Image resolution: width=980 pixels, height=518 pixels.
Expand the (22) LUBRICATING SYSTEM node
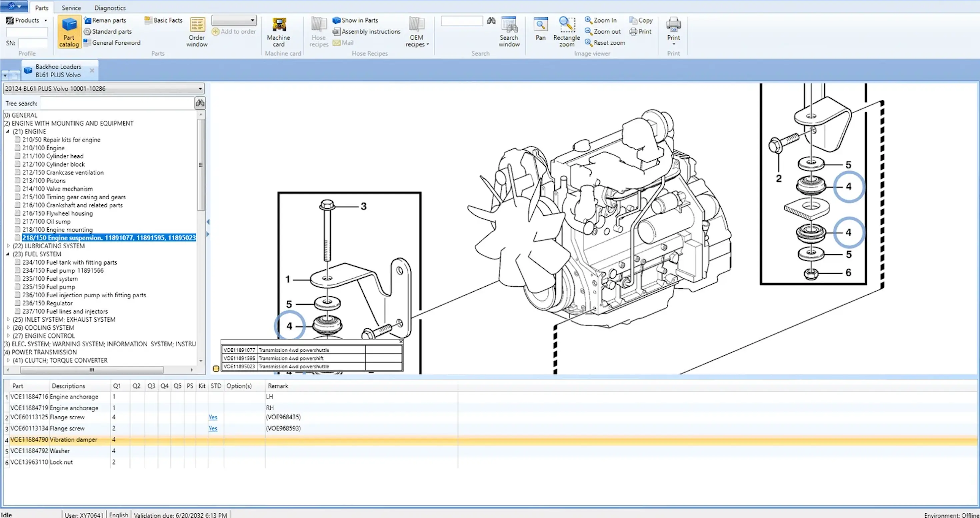(8, 246)
